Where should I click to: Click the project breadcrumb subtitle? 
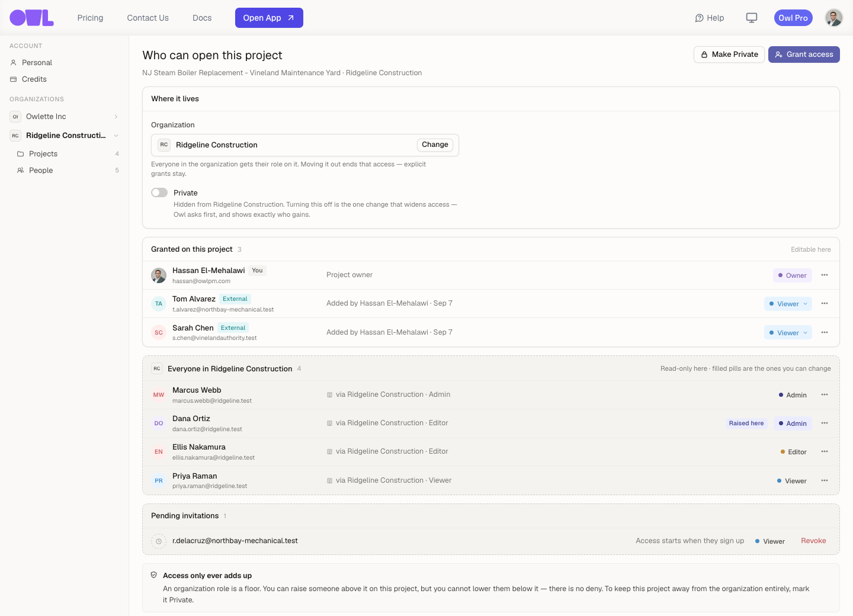(282, 73)
